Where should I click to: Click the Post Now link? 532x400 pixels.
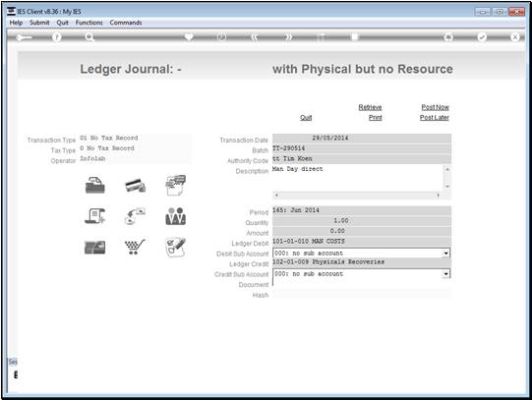pos(435,107)
